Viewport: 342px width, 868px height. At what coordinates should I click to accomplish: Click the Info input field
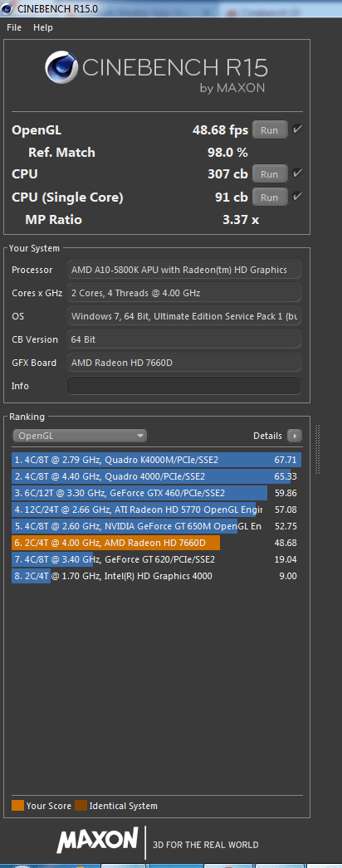pos(184,386)
